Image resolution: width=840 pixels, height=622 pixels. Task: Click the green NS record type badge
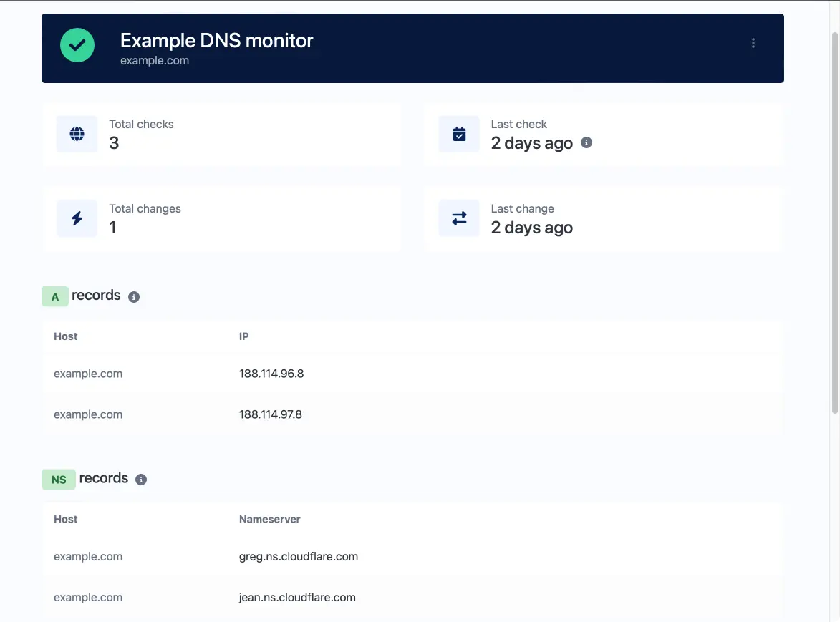(59, 480)
